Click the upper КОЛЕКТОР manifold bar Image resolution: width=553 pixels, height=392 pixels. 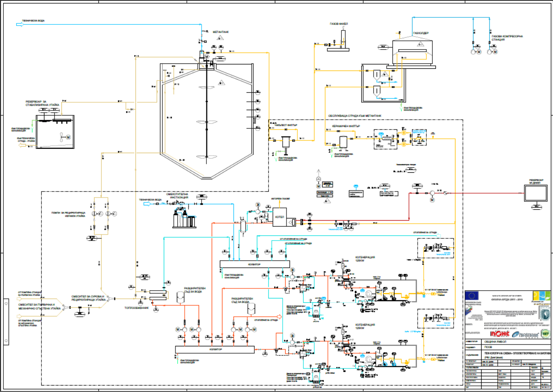(x=255, y=264)
